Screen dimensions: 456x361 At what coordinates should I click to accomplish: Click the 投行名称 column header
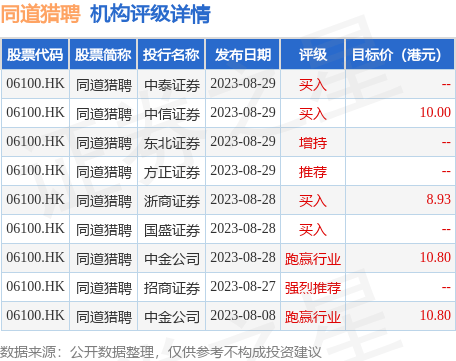(171, 54)
